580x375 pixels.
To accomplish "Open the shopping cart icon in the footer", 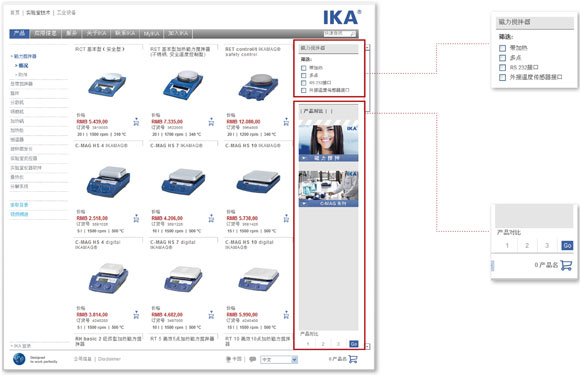I will pos(353,359).
